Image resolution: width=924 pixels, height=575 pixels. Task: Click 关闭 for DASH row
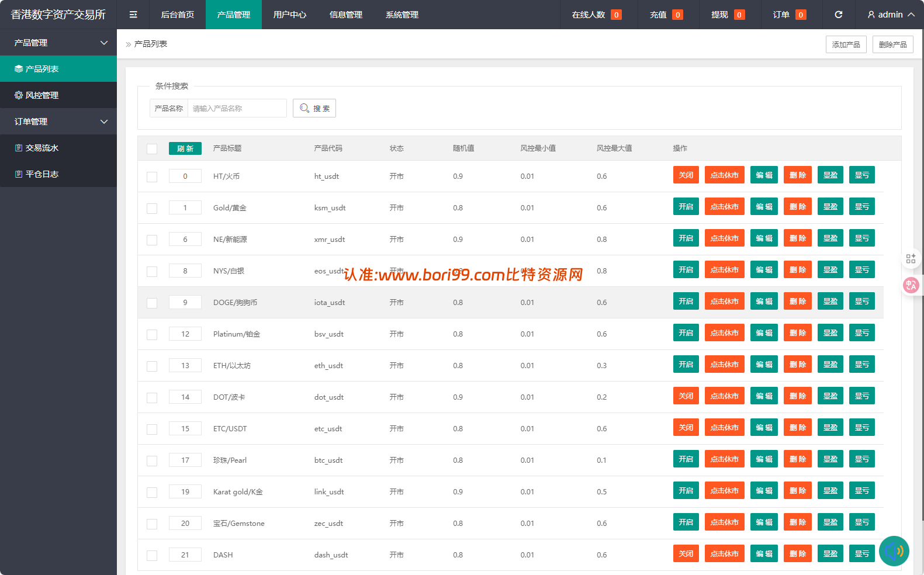pyautogui.click(x=686, y=553)
